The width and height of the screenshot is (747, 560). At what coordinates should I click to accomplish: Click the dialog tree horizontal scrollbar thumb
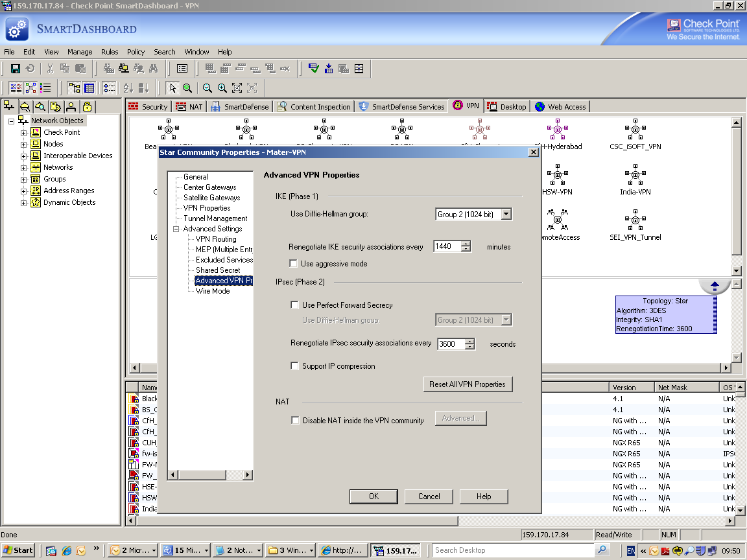coord(202,474)
